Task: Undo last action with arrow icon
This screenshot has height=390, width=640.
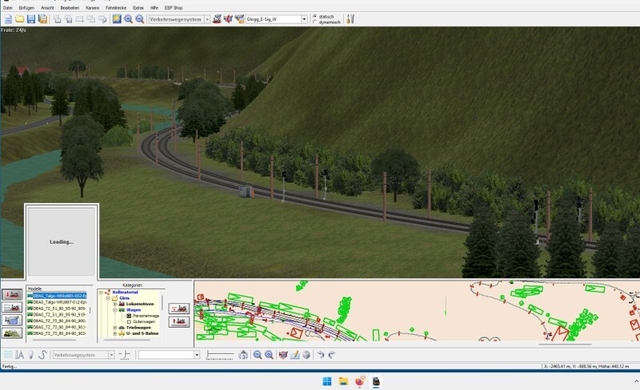Action: [x=321, y=355]
